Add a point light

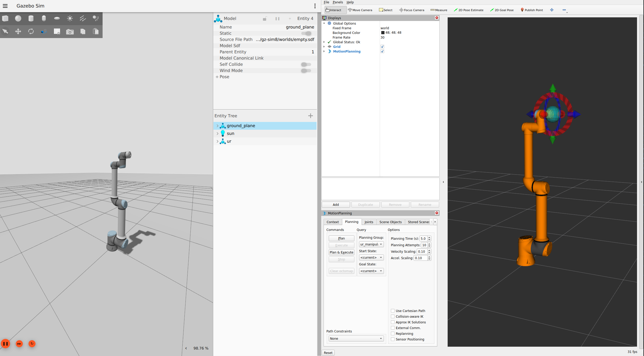point(70,18)
